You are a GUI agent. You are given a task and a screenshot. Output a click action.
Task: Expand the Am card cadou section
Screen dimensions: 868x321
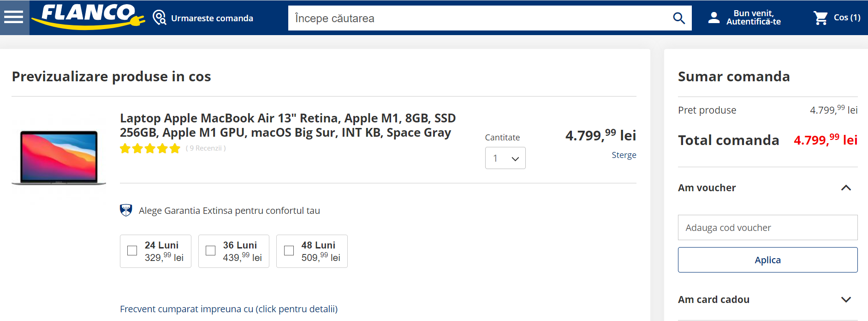point(845,299)
